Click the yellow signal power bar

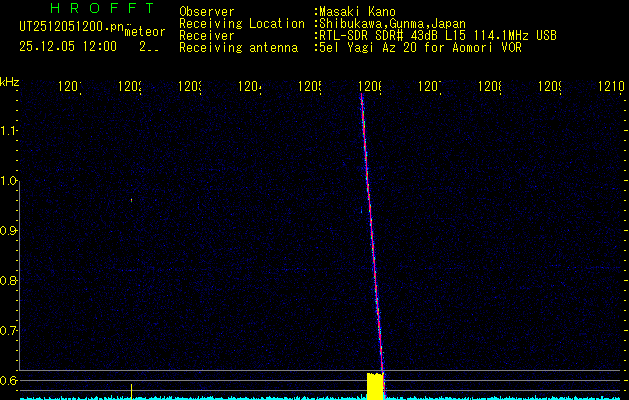[x=375, y=387]
